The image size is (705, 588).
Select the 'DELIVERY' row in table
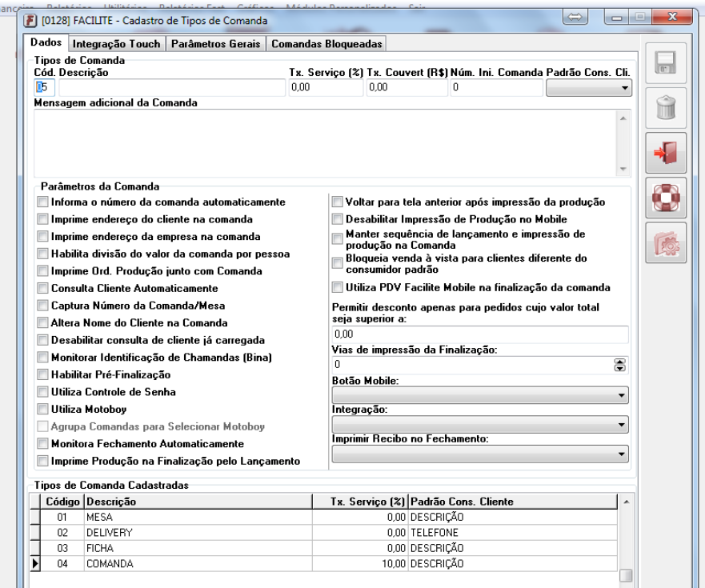[329, 533]
